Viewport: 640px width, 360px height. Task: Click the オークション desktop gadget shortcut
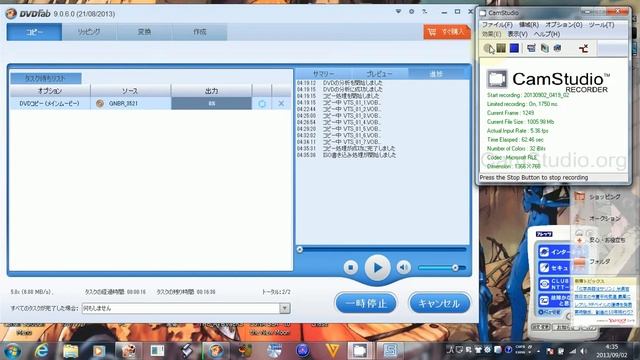(x=598, y=218)
